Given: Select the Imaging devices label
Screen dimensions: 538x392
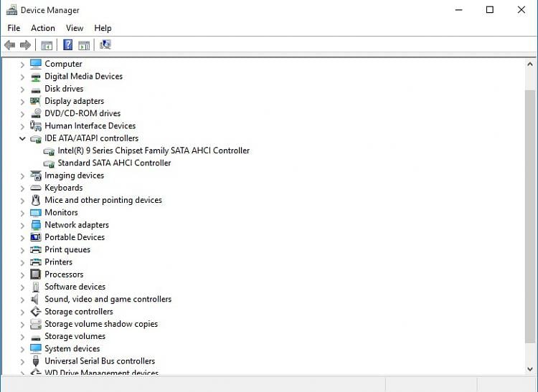Looking at the screenshot, I should pos(74,176).
